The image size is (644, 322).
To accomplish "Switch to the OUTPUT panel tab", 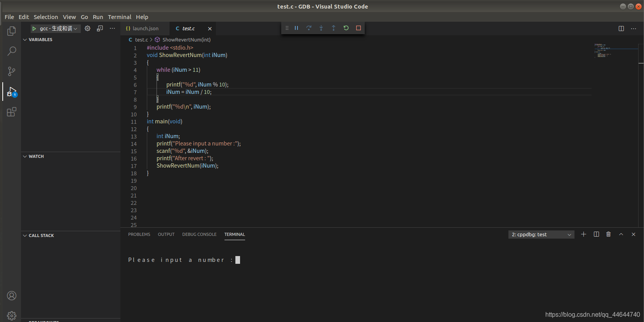I will click(166, 234).
